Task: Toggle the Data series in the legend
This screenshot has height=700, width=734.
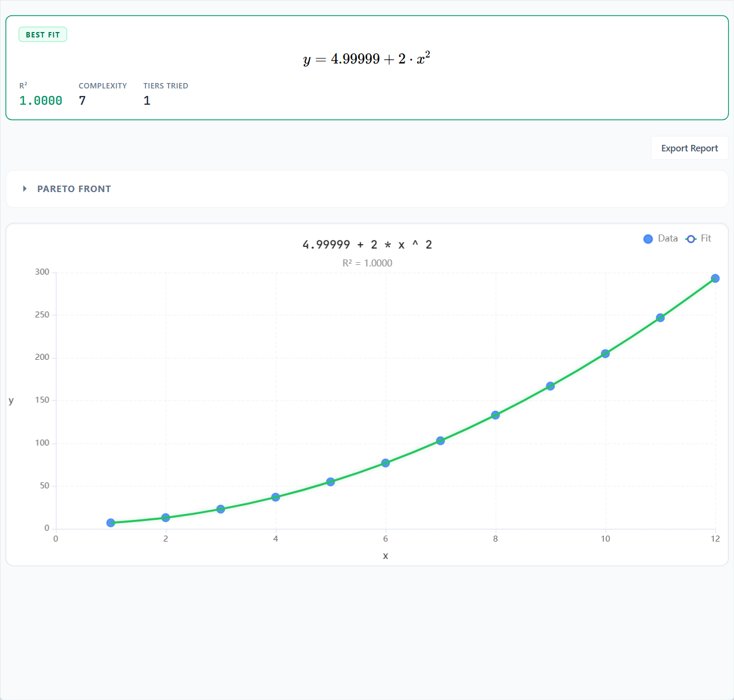Action: (x=660, y=239)
